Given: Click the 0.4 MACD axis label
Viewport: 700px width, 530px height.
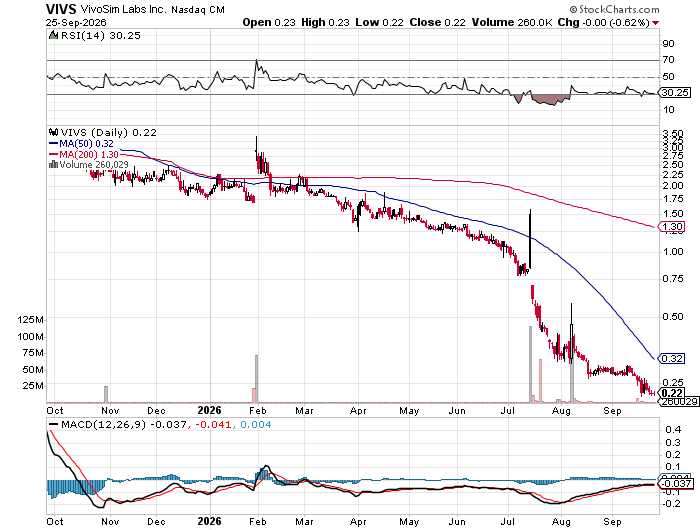Looking at the screenshot, I should pos(673,430).
